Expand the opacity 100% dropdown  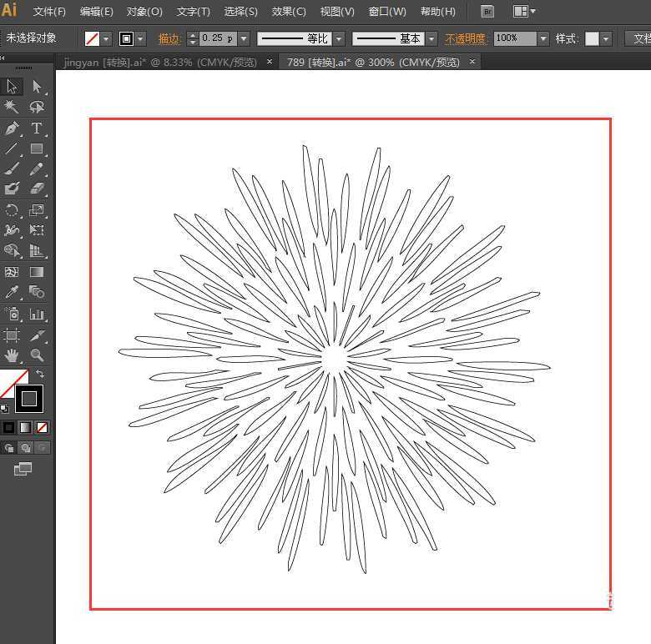tap(543, 38)
